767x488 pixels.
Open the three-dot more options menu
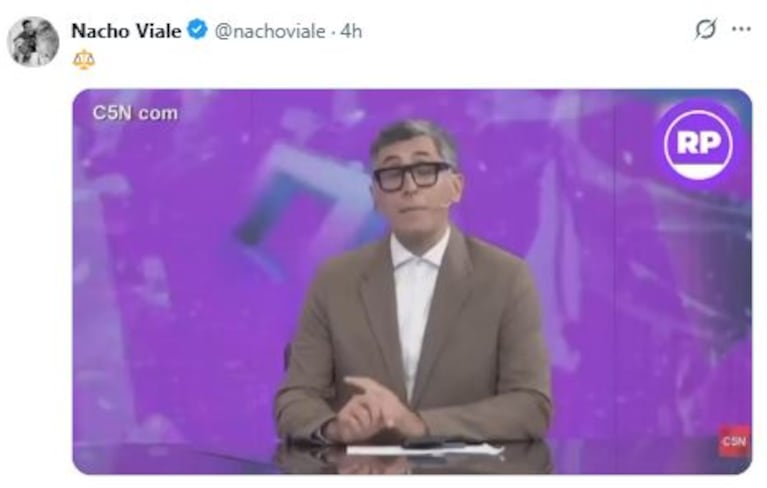coord(741,29)
